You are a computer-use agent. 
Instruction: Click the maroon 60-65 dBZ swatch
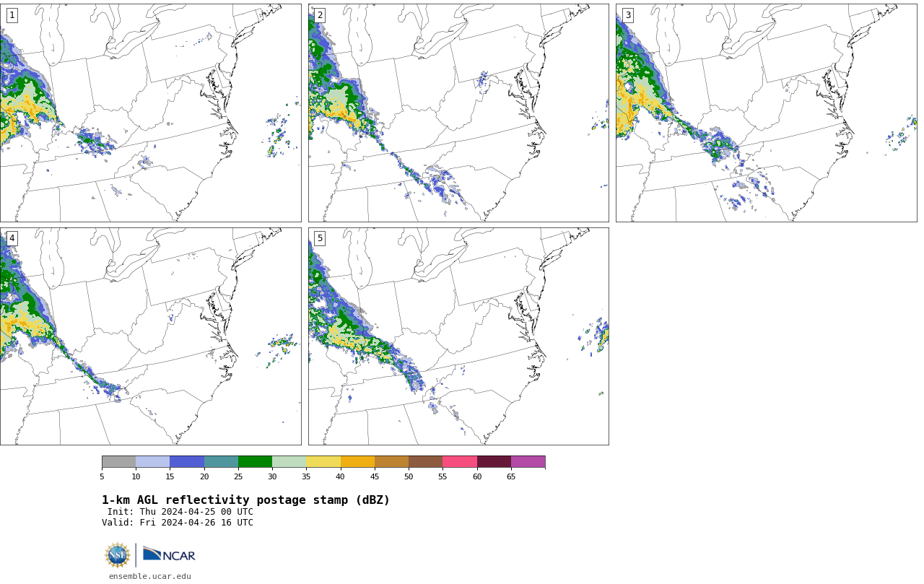[x=494, y=462]
